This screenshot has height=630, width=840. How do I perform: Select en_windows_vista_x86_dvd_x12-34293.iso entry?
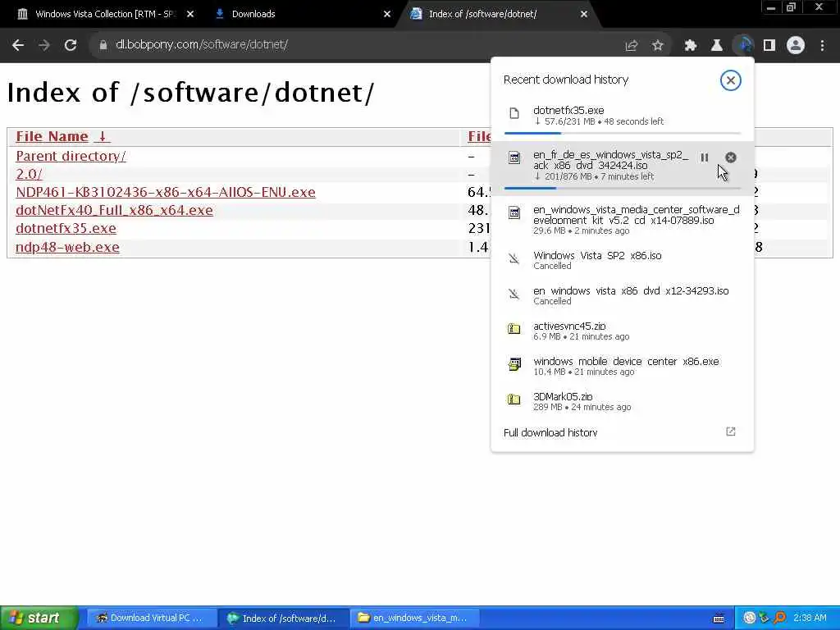[x=622, y=295]
